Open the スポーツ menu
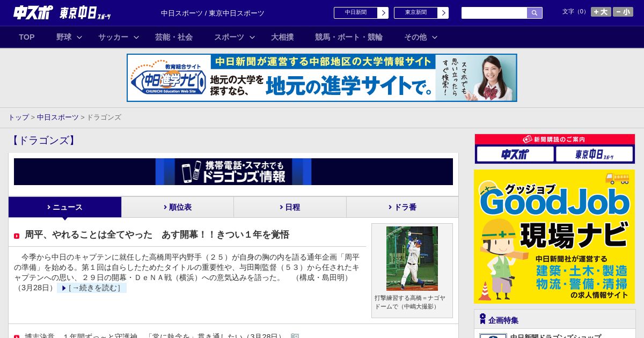The width and height of the screenshot is (644, 338). click(x=229, y=37)
